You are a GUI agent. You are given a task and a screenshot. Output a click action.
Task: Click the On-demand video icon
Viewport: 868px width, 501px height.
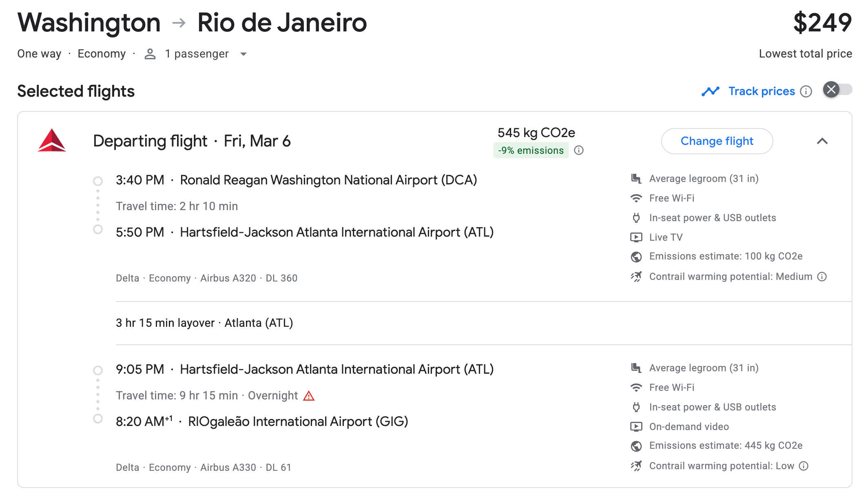pyautogui.click(x=636, y=426)
